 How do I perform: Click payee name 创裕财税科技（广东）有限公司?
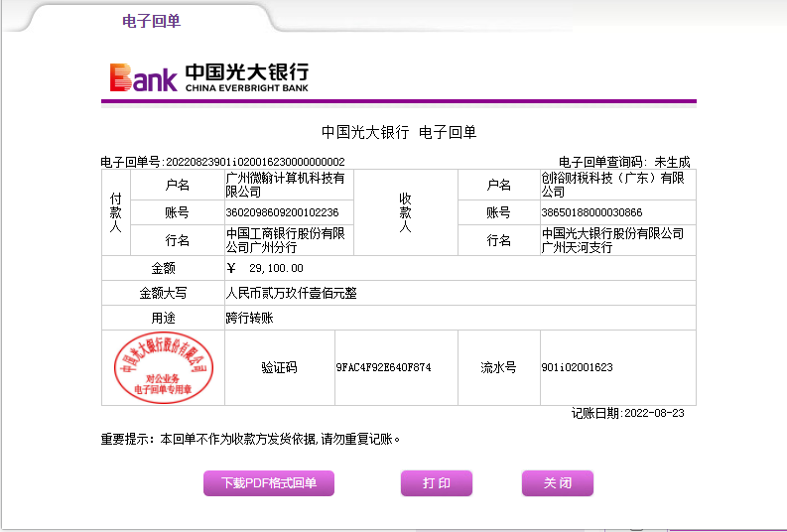point(613,185)
